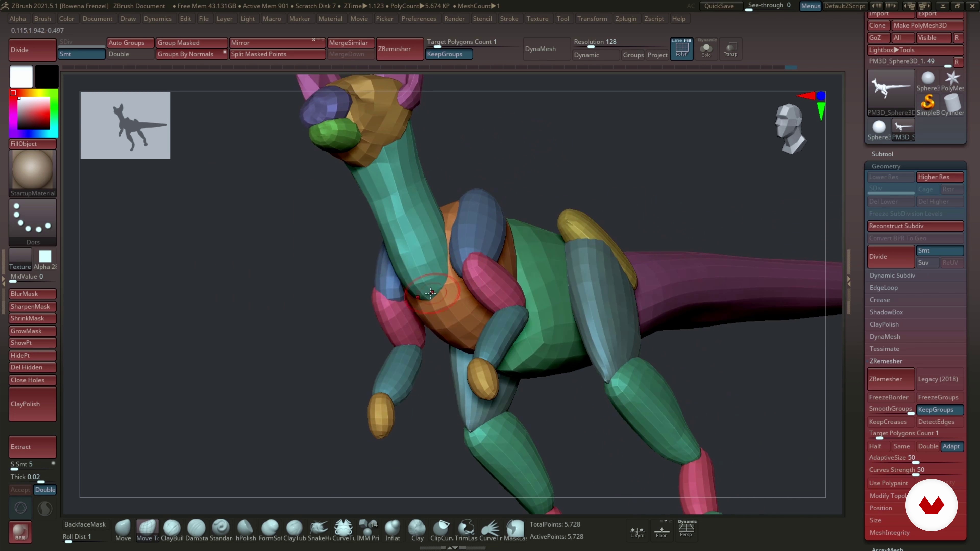Open the Render menu
This screenshot has width=980, height=551.
(454, 19)
